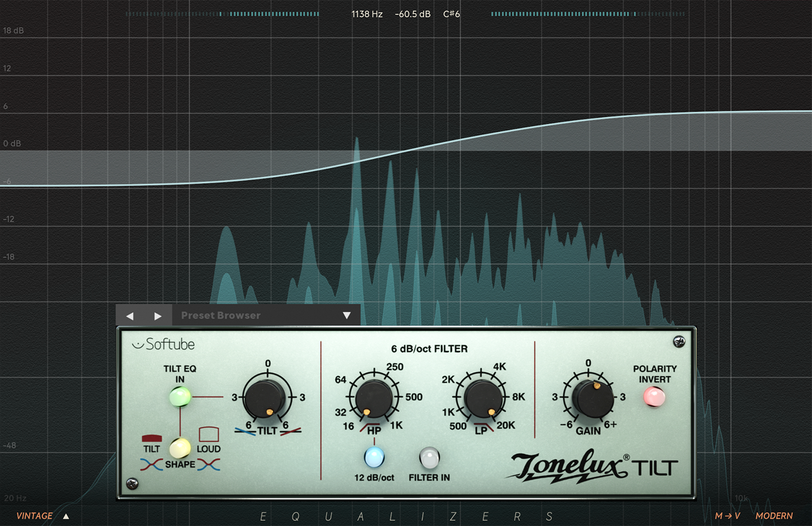Click the LP filter frequency knob

pos(481,398)
